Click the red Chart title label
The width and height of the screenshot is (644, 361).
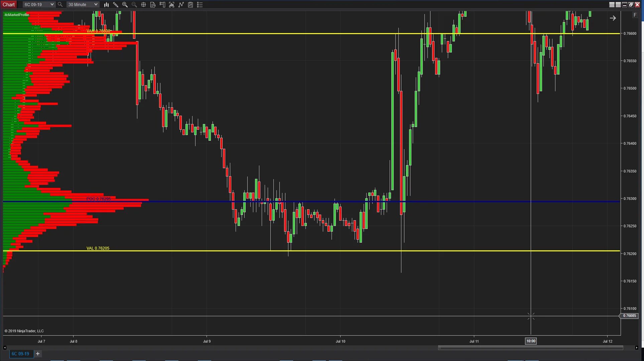9,5
